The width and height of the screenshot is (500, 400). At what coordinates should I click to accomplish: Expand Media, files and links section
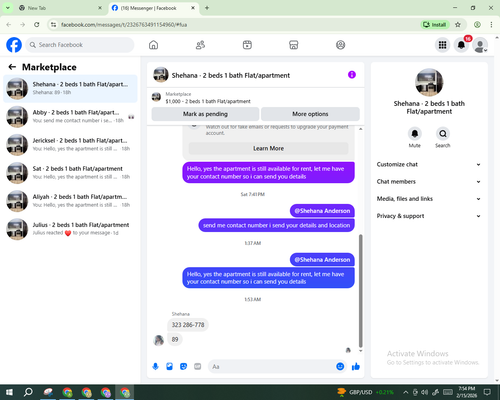click(x=429, y=199)
